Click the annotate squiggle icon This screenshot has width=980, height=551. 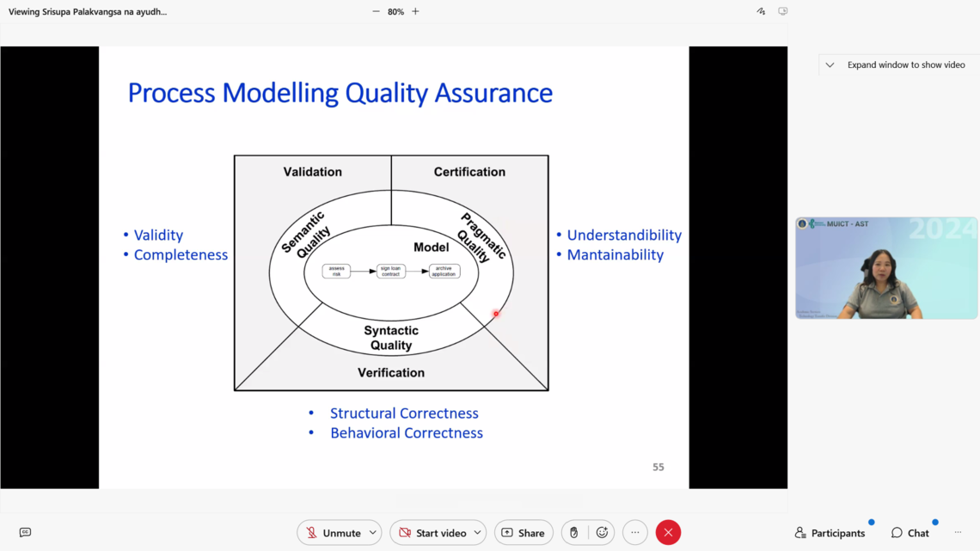[761, 12]
